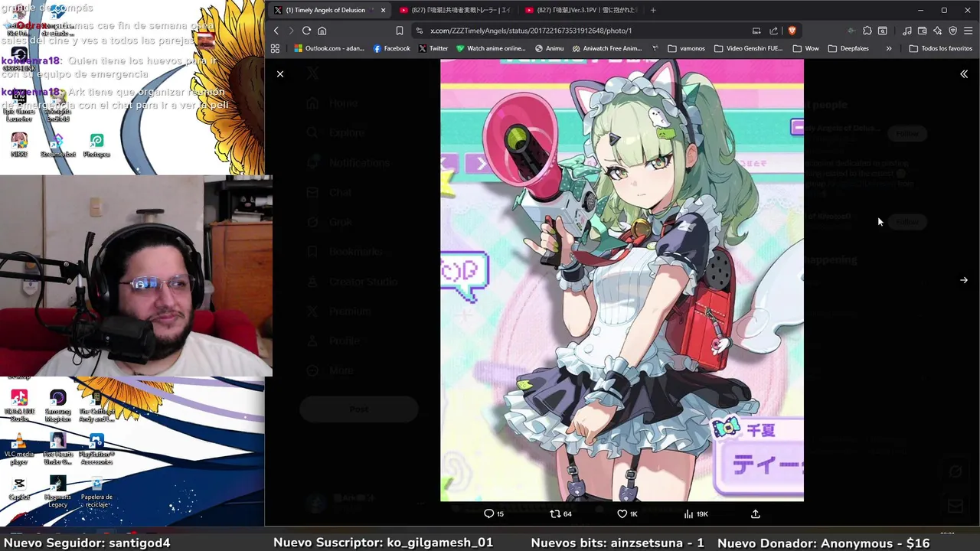Bookmark this page from the toolbar
The height and width of the screenshot is (551, 980).
399,31
